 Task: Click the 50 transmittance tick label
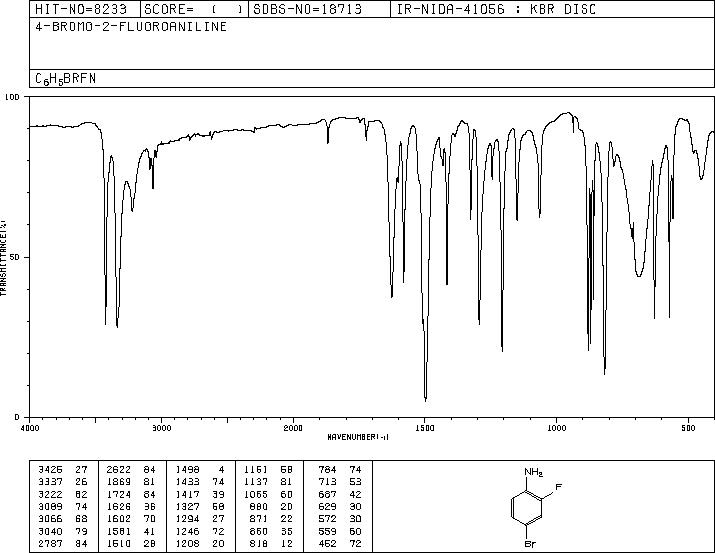click(x=14, y=257)
